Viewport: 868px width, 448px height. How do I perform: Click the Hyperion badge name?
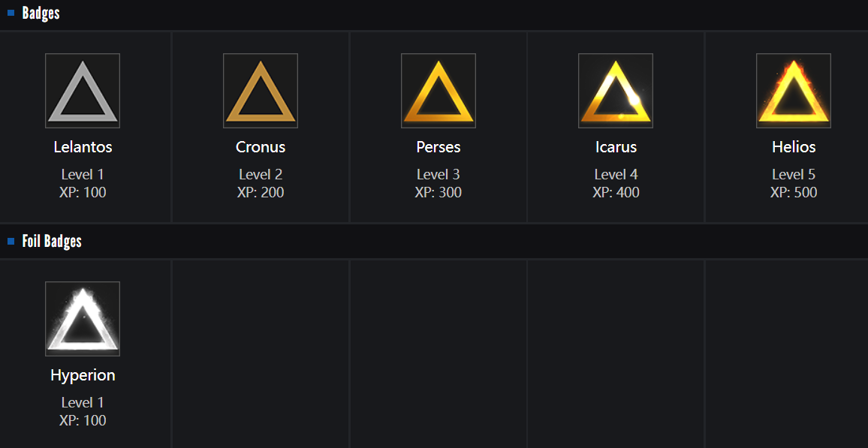[83, 375]
